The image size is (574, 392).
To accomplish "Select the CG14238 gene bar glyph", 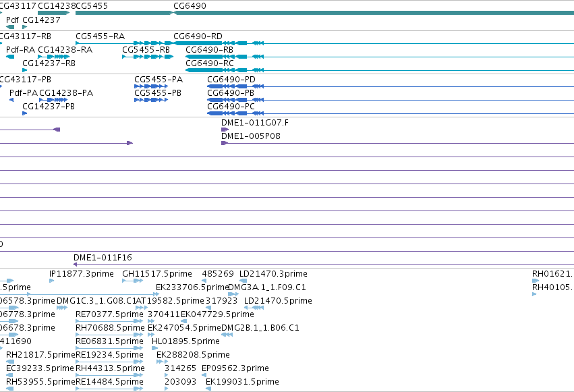I will [x=53, y=13].
